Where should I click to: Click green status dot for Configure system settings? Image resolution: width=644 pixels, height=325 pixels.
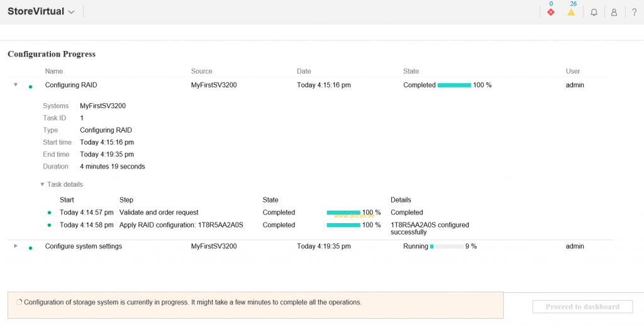point(30,248)
